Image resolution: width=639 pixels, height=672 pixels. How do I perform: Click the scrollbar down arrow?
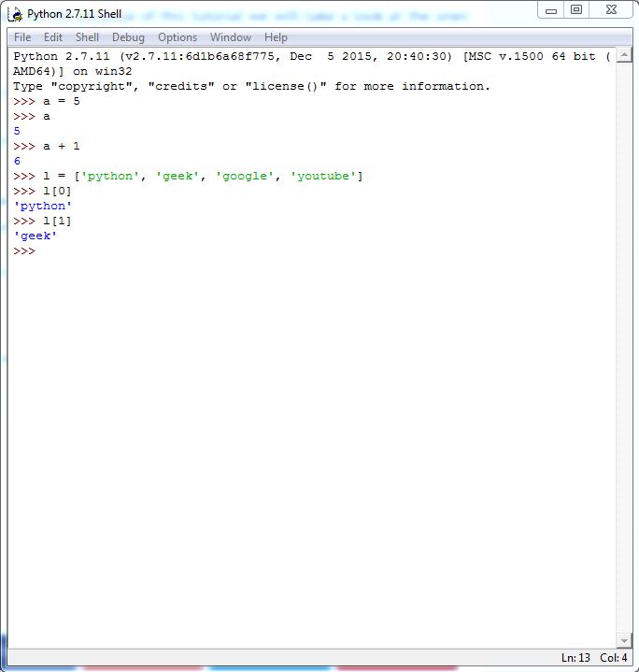click(x=624, y=641)
